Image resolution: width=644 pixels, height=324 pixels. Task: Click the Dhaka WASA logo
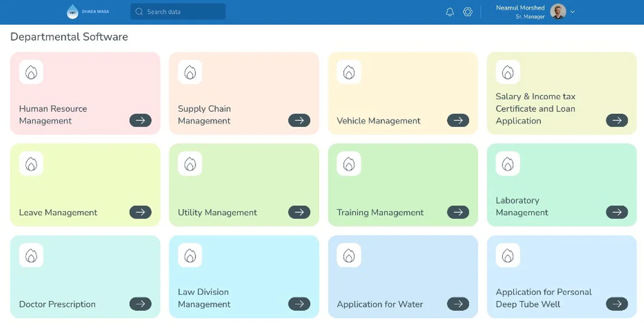point(73,12)
